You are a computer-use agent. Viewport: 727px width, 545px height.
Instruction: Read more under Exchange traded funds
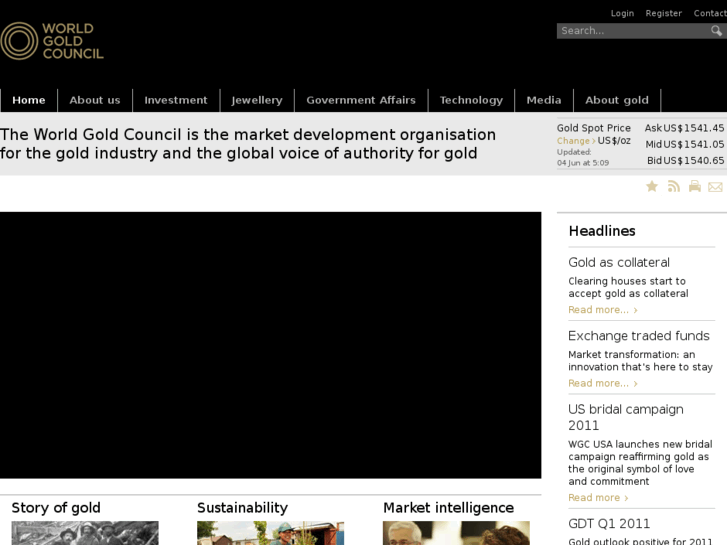(603, 384)
